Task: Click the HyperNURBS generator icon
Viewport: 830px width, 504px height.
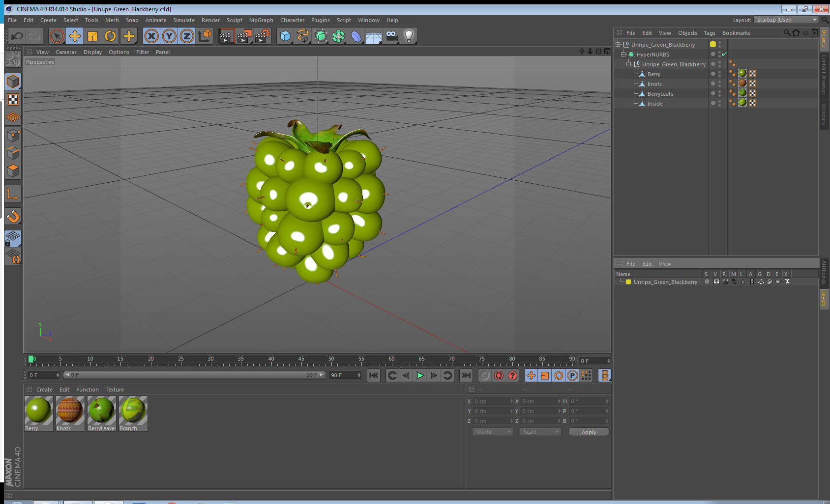Action: [x=321, y=36]
